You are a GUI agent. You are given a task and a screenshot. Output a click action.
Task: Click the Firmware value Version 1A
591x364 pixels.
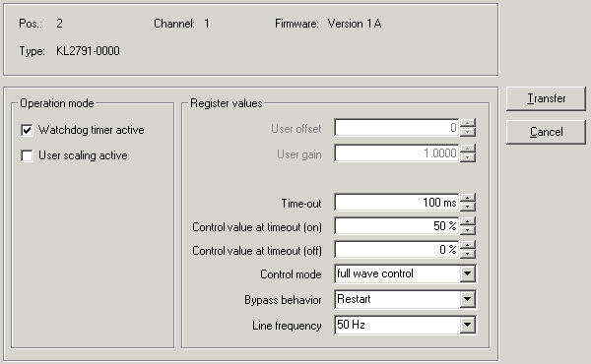tap(355, 24)
